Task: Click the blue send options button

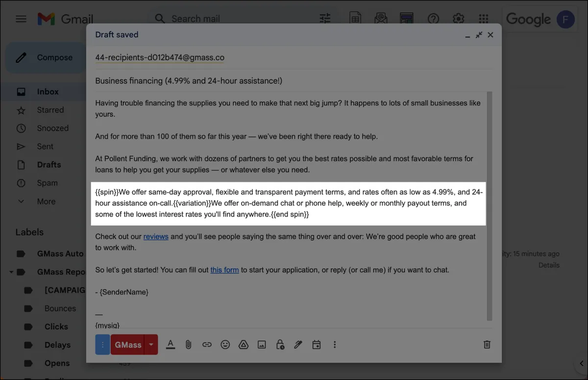Action: [x=102, y=345]
